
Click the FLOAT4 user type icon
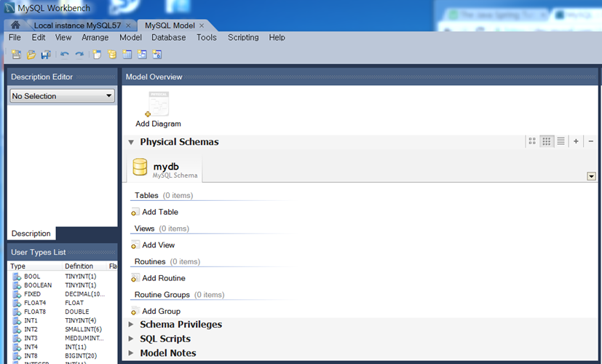[x=17, y=303]
